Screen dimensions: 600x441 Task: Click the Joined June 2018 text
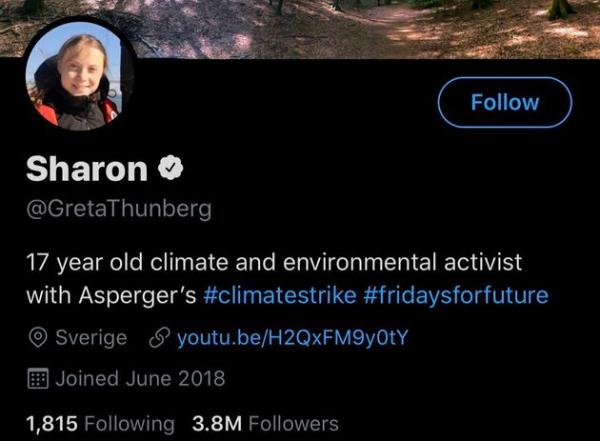(x=140, y=379)
